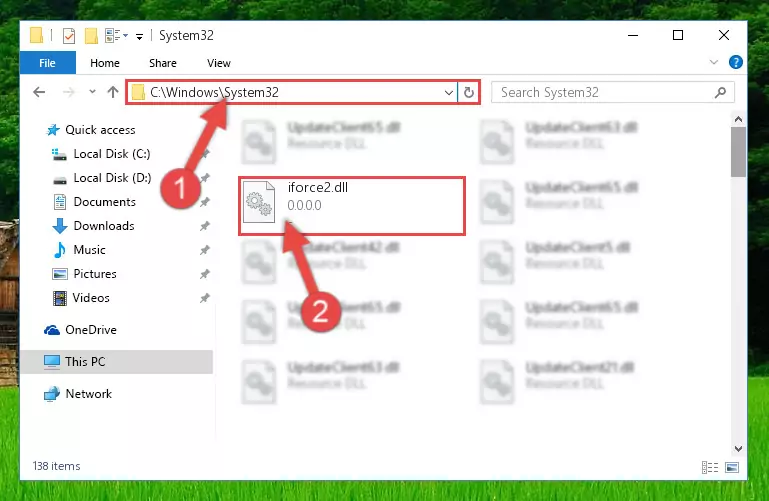Refresh the System32 folder
Image resolution: width=769 pixels, height=501 pixels.
pos(469,92)
